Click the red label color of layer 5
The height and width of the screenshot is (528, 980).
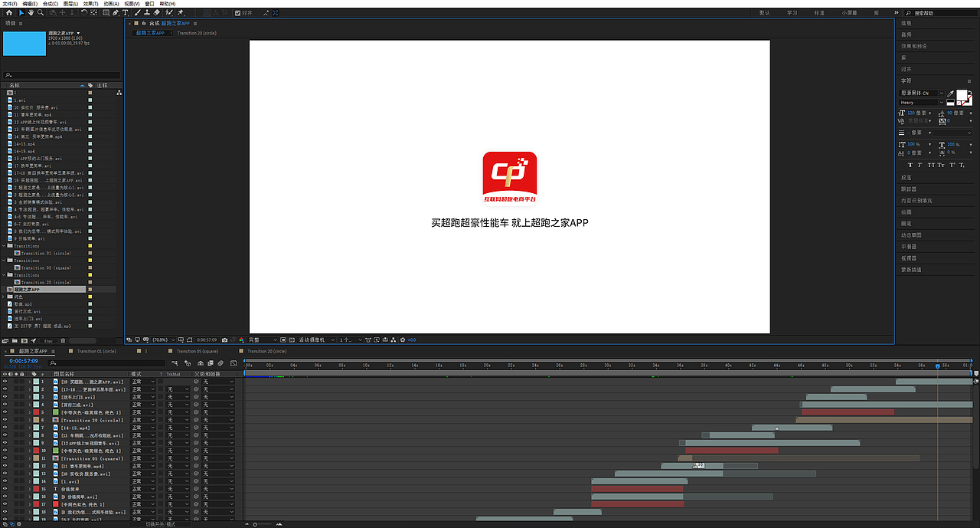pyautogui.click(x=36, y=412)
